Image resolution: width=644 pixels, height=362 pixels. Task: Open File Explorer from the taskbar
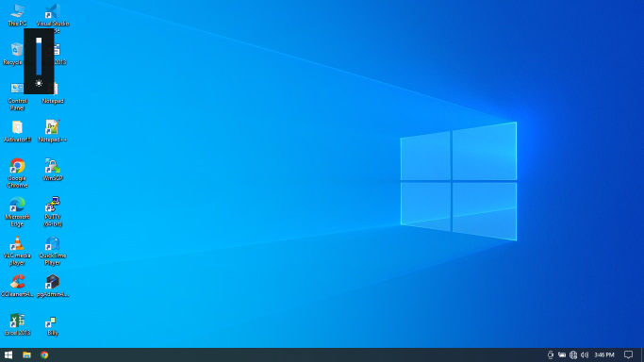(x=26, y=355)
